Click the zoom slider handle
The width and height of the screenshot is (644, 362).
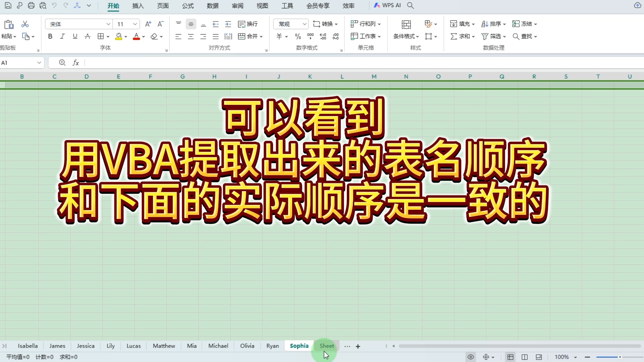620,357
